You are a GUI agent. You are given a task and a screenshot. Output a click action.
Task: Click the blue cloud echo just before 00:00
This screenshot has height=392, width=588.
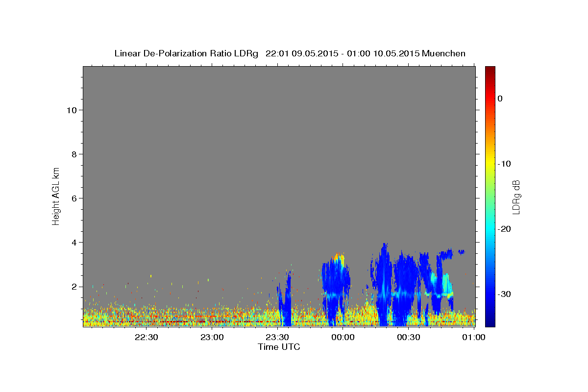click(336, 289)
